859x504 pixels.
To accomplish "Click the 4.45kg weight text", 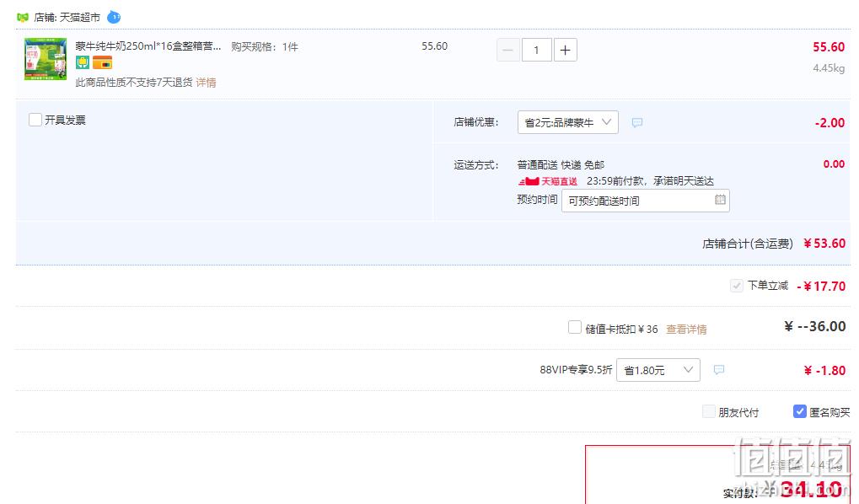I will click(x=829, y=68).
